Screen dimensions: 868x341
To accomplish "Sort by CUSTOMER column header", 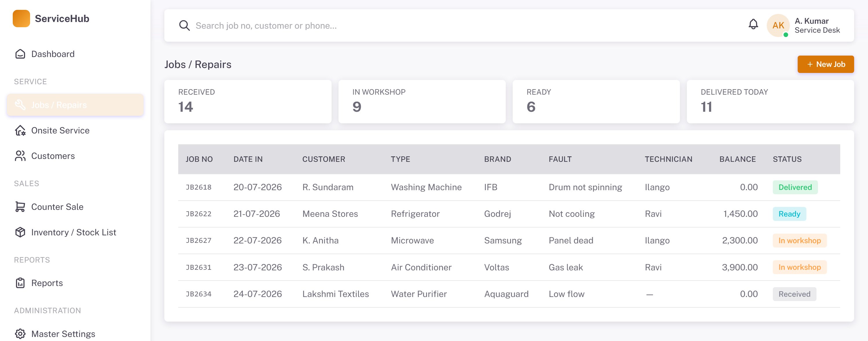I will pos(323,159).
